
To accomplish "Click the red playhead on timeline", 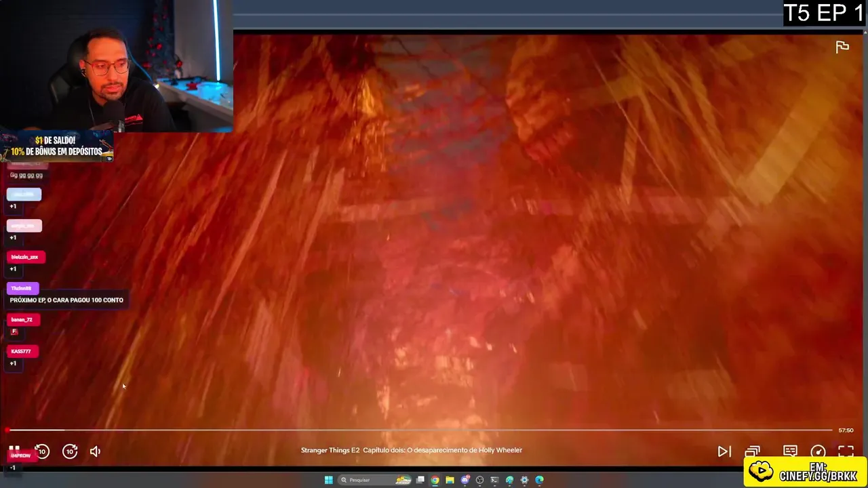I will coord(7,430).
